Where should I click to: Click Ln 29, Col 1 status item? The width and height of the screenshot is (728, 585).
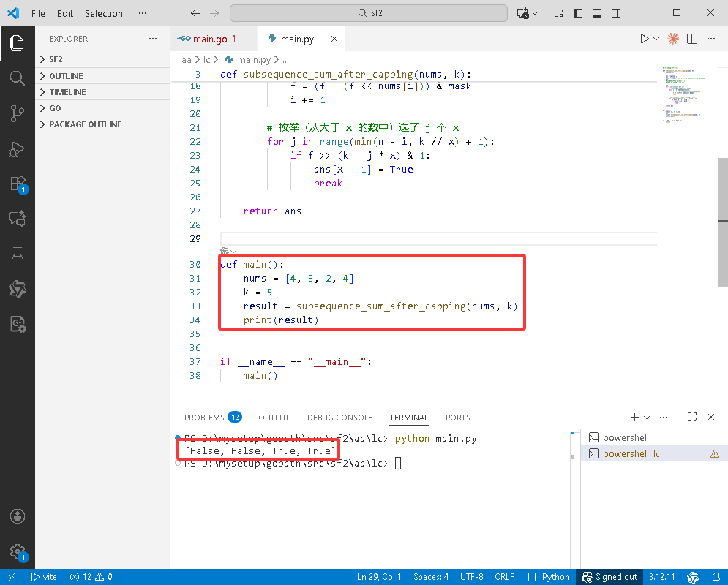tap(379, 577)
